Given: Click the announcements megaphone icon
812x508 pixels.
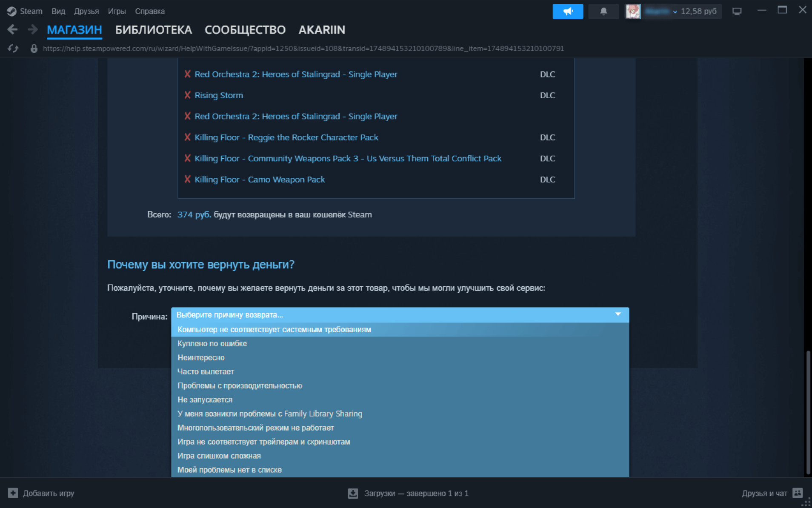Looking at the screenshot, I should [567, 11].
